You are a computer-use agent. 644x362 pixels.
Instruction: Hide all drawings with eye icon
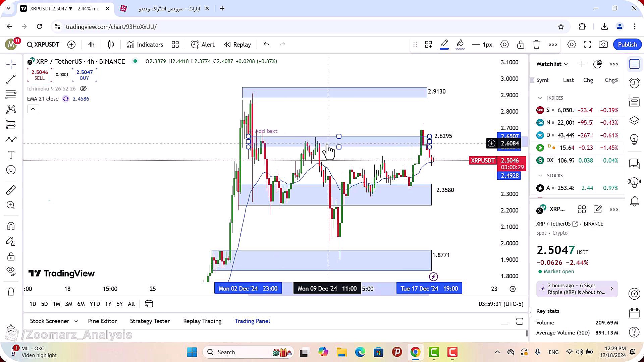11,271
